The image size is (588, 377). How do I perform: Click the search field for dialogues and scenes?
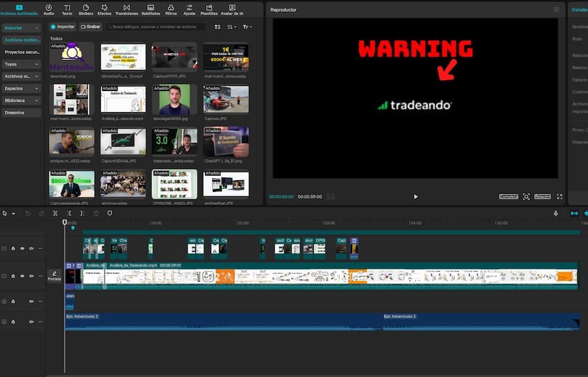point(155,27)
